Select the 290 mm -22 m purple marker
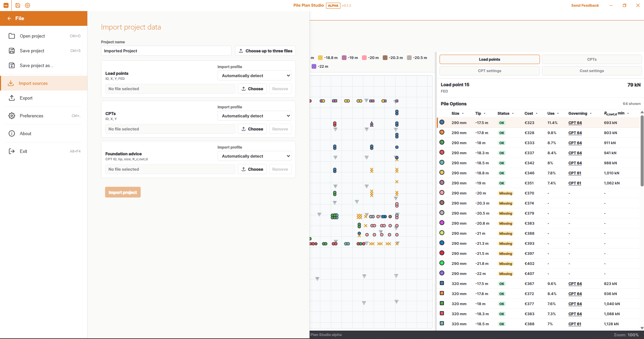Image resolution: width=644 pixels, height=339 pixels. pos(442,273)
